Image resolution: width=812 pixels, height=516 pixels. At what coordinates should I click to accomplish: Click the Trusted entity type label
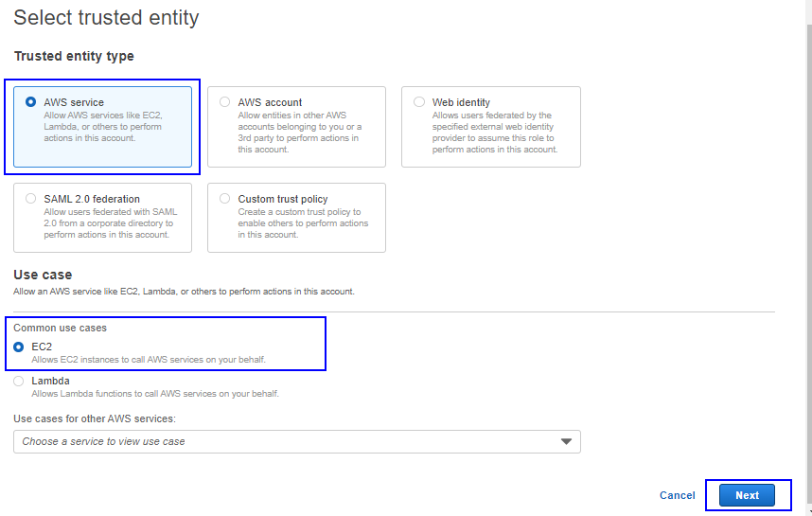point(74,56)
